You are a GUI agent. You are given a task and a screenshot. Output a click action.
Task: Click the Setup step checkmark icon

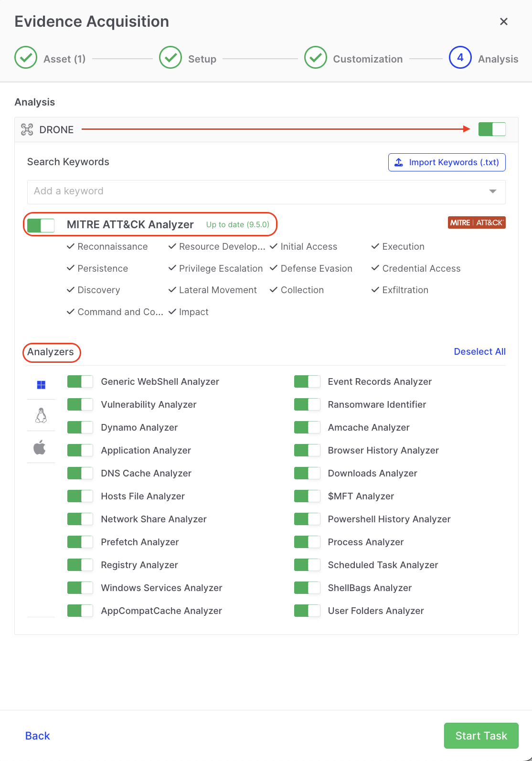(x=170, y=58)
